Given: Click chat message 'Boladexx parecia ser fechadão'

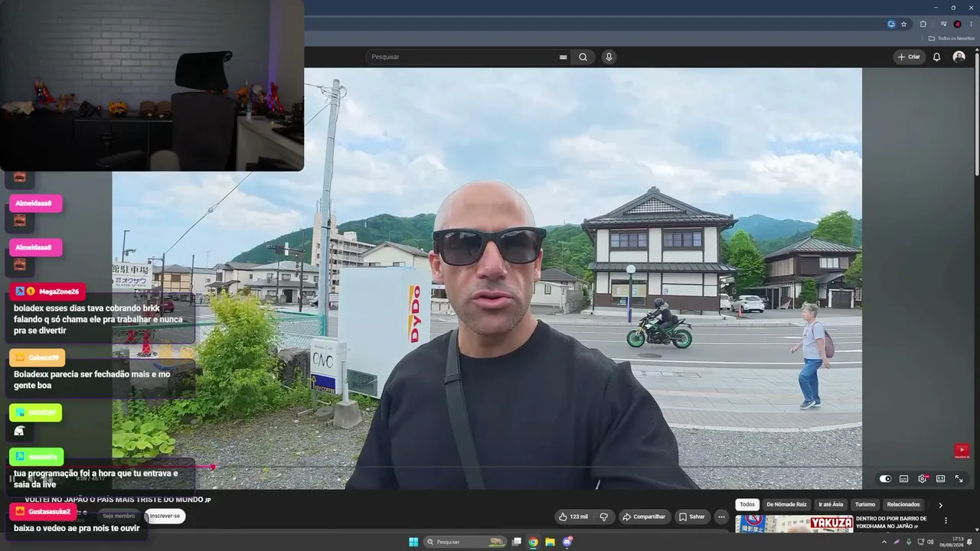Looking at the screenshot, I should (92, 380).
